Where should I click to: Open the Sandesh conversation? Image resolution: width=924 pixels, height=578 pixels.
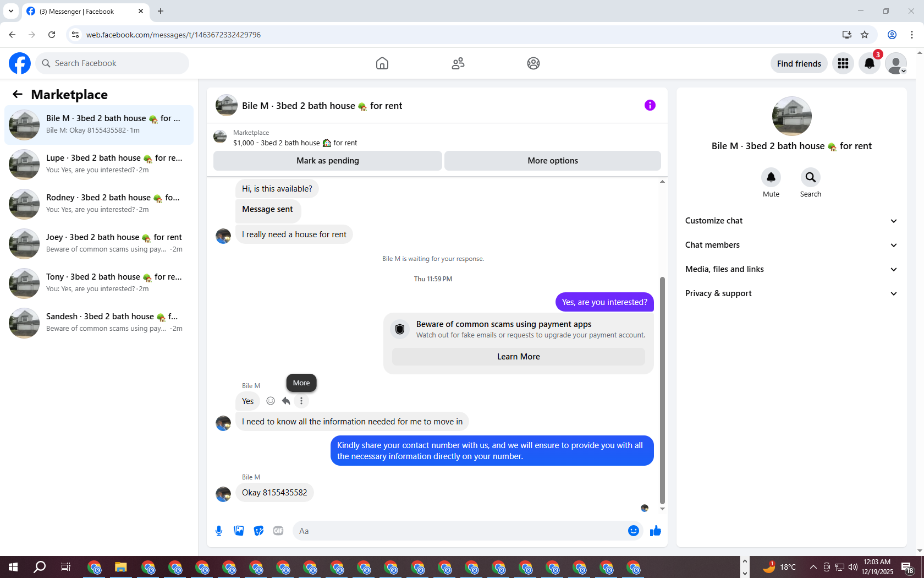pos(99,323)
